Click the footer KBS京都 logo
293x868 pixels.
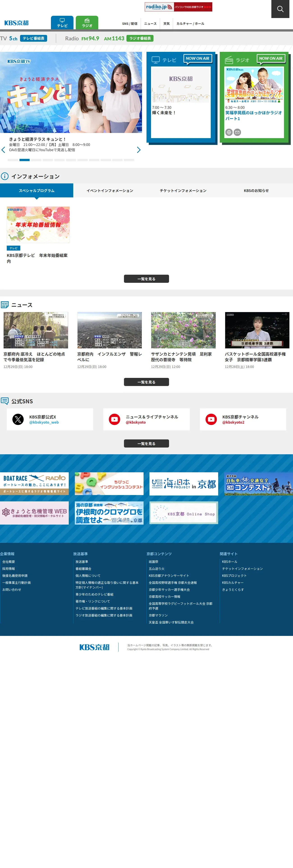(x=94, y=647)
